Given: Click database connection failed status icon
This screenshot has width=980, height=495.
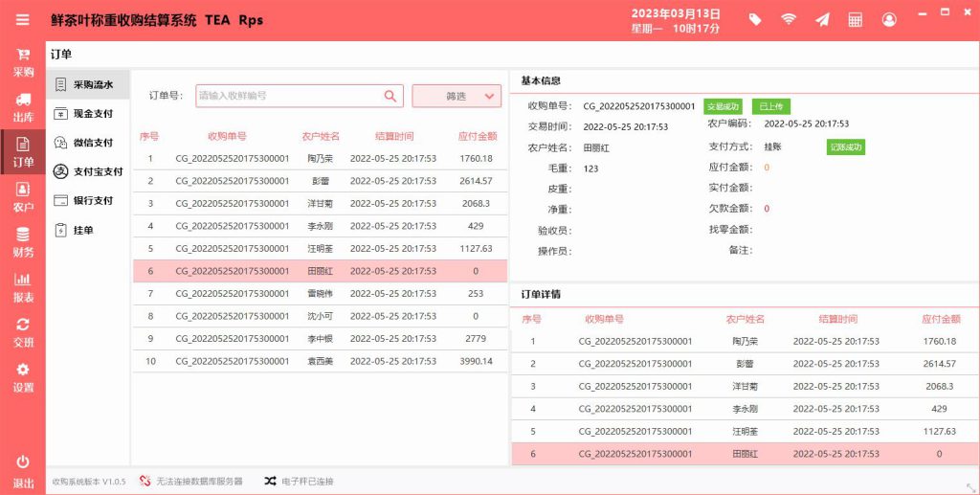Looking at the screenshot, I should [x=145, y=482].
